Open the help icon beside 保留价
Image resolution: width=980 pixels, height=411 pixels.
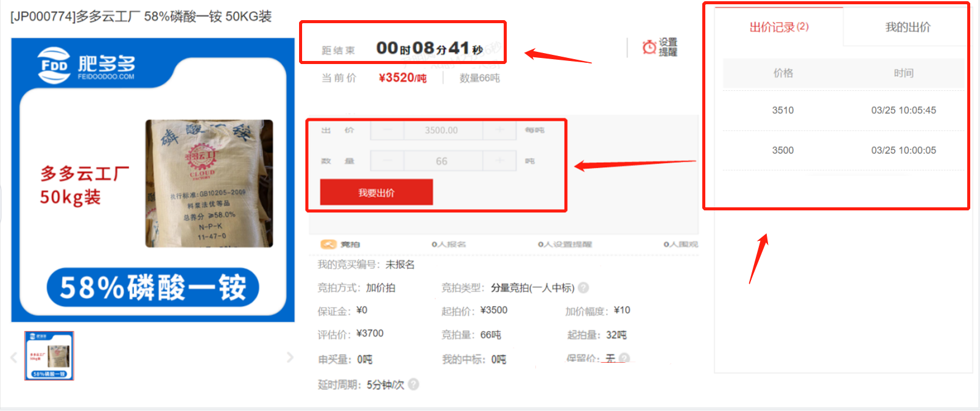coord(624,359)
